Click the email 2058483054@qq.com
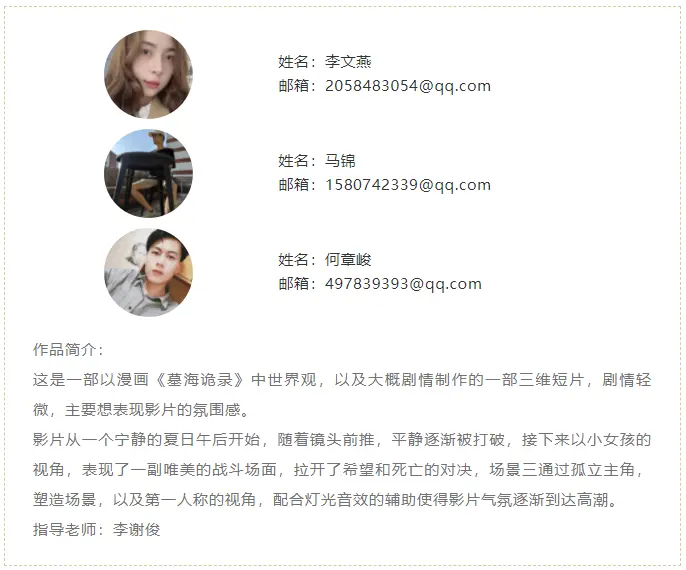This screenshot has height=570, width=686. tap(408, 86)
